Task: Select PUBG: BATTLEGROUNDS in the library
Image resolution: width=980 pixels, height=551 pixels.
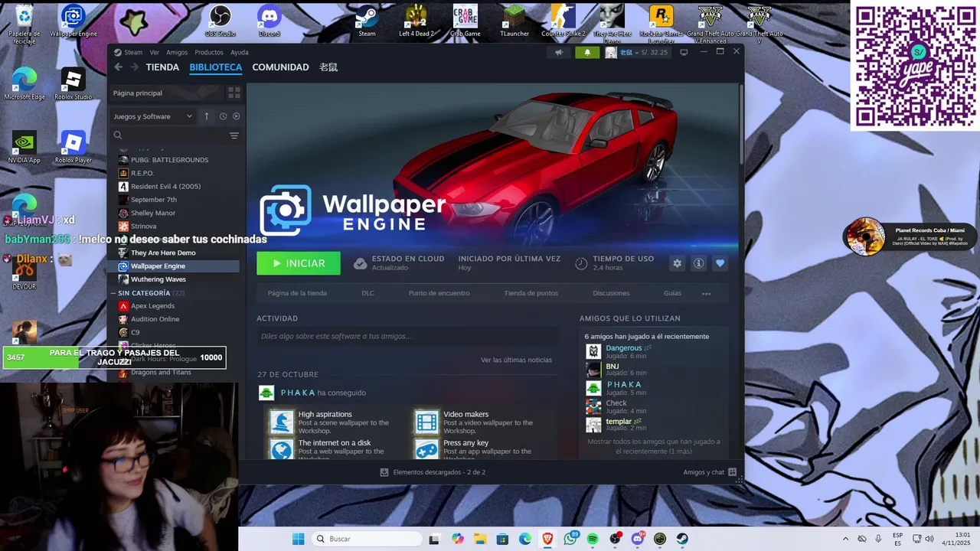Action: click(169, 160)
